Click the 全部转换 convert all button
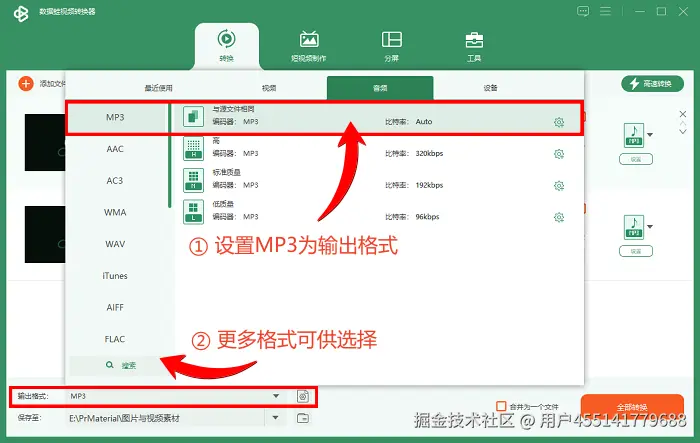This screenshot has height=443, width=700. click(x=632, y=407)
